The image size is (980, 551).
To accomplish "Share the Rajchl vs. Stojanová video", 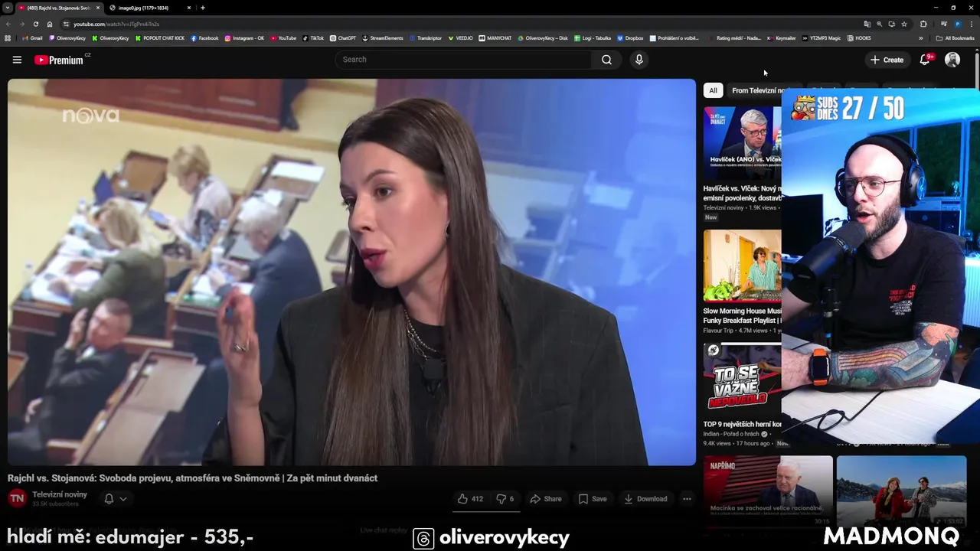I will point(546,499).
